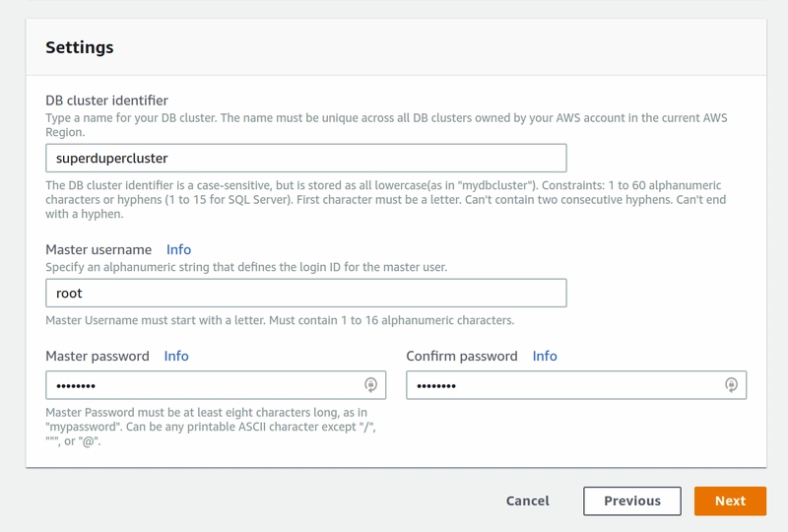Click the password manager icon in Master password field
This screenshot has width=788, height=532.
[x=371, y=385]
